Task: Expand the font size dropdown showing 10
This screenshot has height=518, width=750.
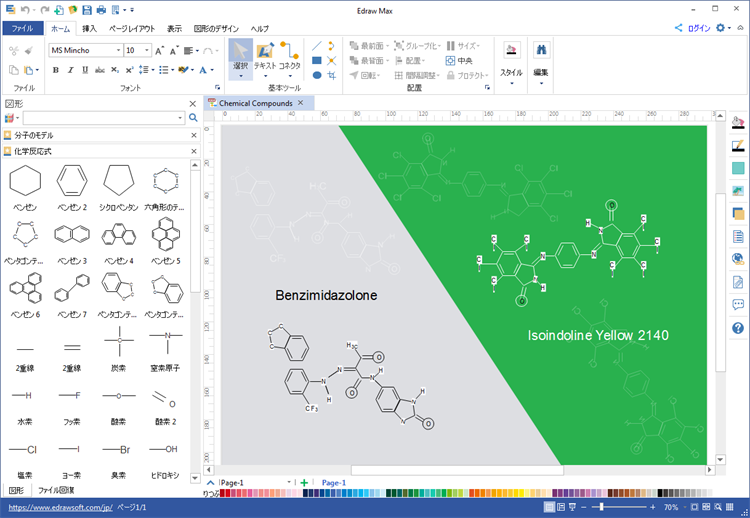Action: pos(146,50)
